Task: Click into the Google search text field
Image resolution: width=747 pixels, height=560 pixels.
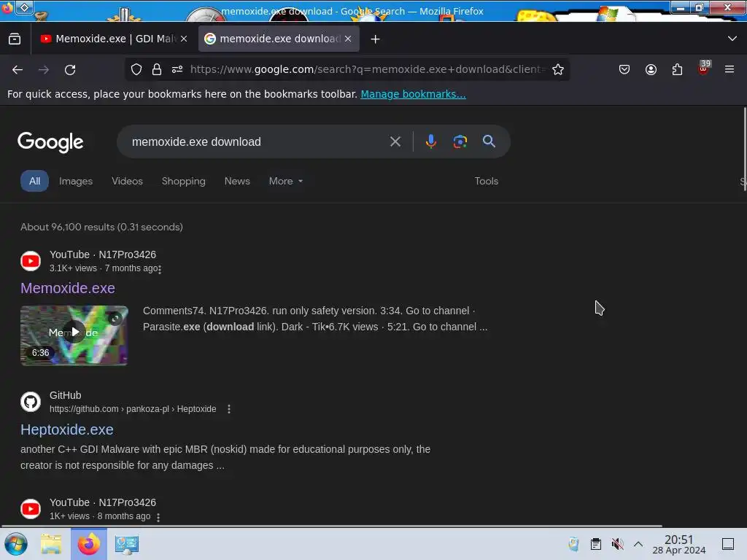Action: [258, 141]
